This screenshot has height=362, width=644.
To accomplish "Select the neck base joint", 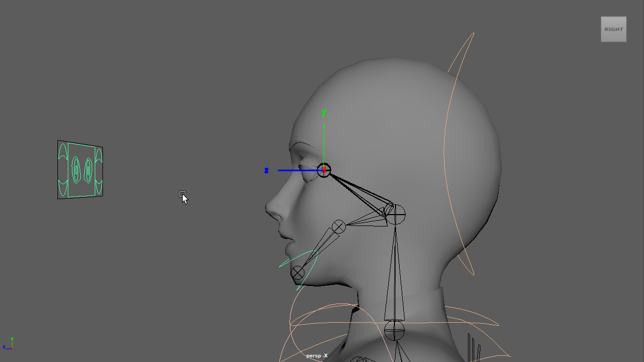I will click(x=394, y=329).
